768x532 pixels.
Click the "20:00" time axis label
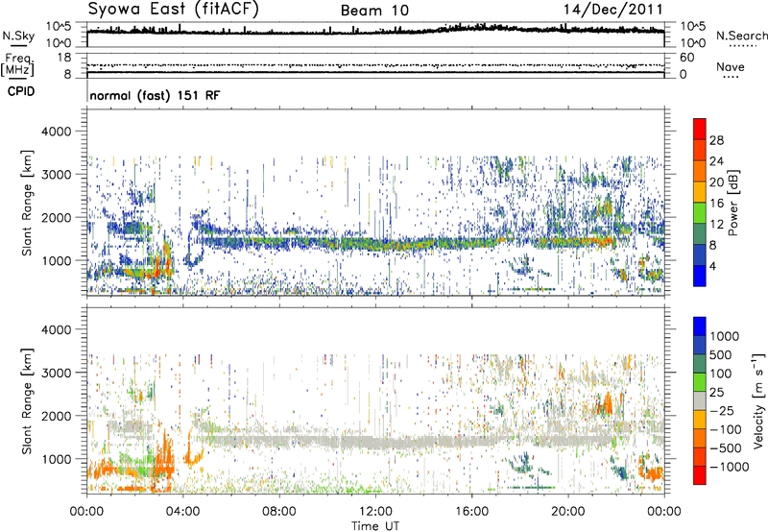[568, 512]
